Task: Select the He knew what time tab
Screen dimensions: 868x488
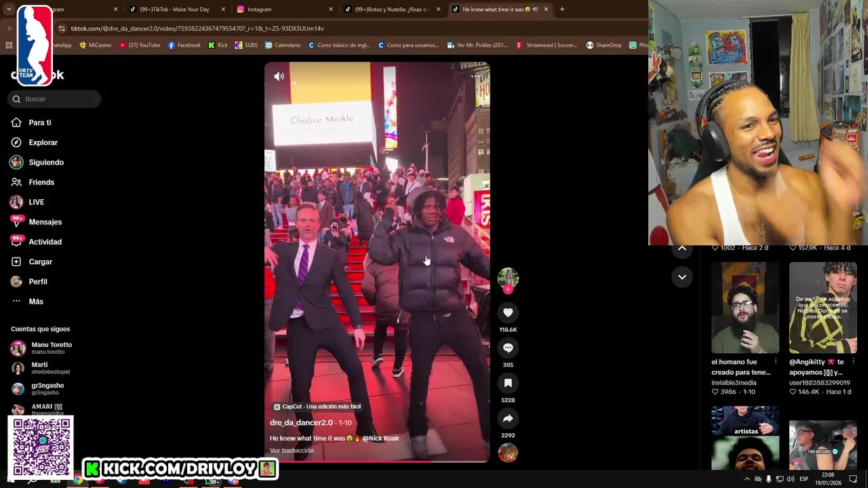Action: [x=495, y=9]
